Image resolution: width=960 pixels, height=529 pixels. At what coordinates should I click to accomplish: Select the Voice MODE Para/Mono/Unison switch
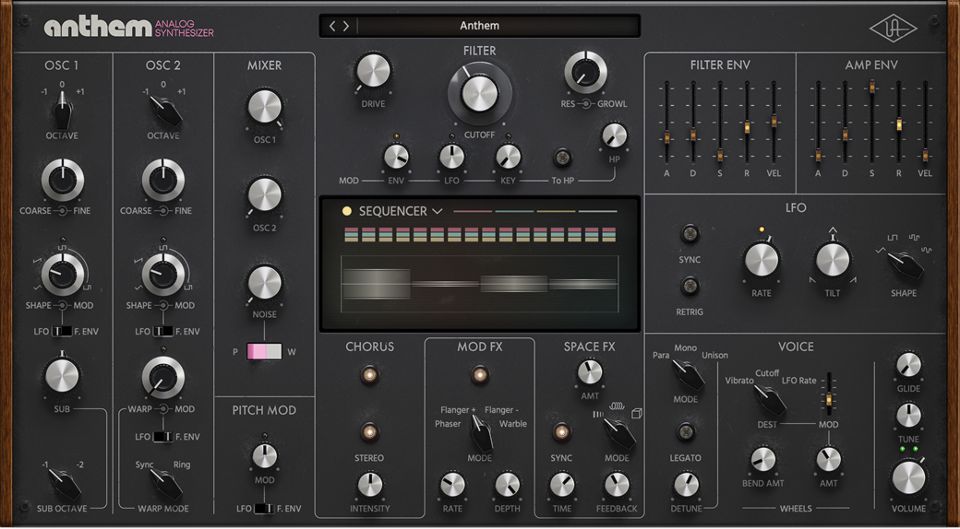687,375
